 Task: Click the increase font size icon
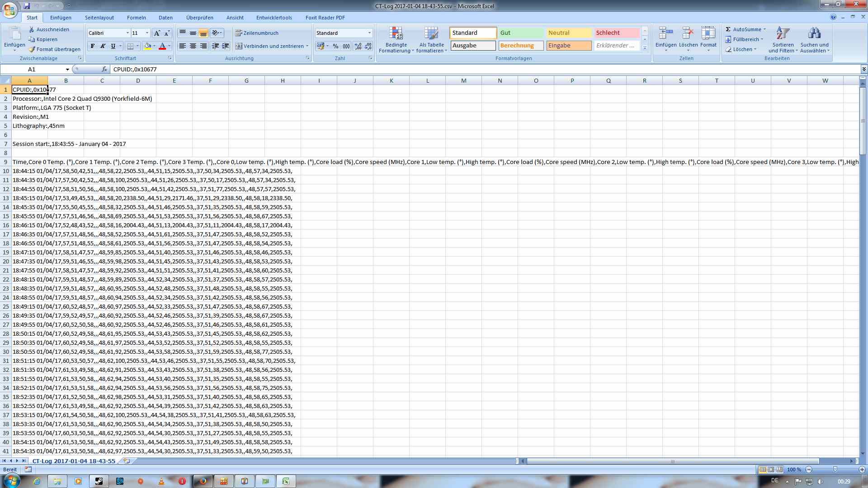pyautogui.click(x=157, y=33)
